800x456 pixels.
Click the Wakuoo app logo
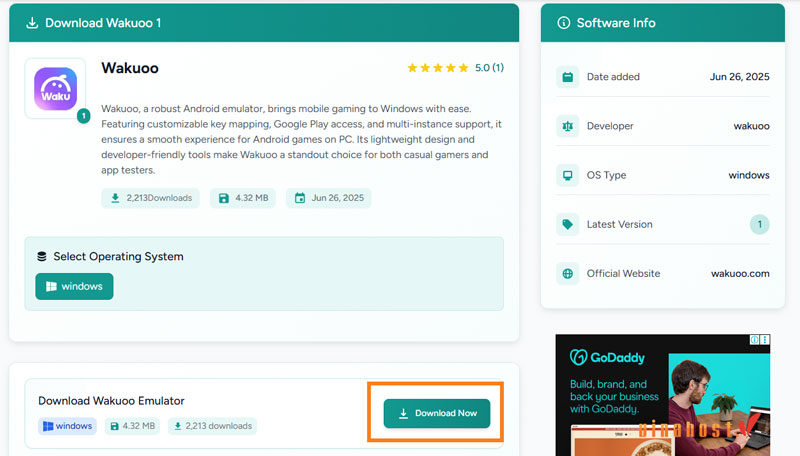56,89
